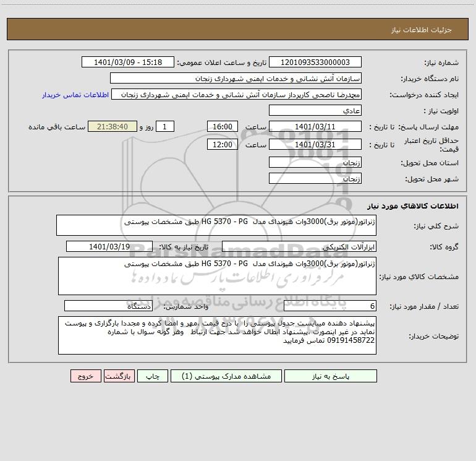Click the announcement date field 1401/03/09 - 15:18
This screenshot has width=476, height=461.
(x=128, y=62)
